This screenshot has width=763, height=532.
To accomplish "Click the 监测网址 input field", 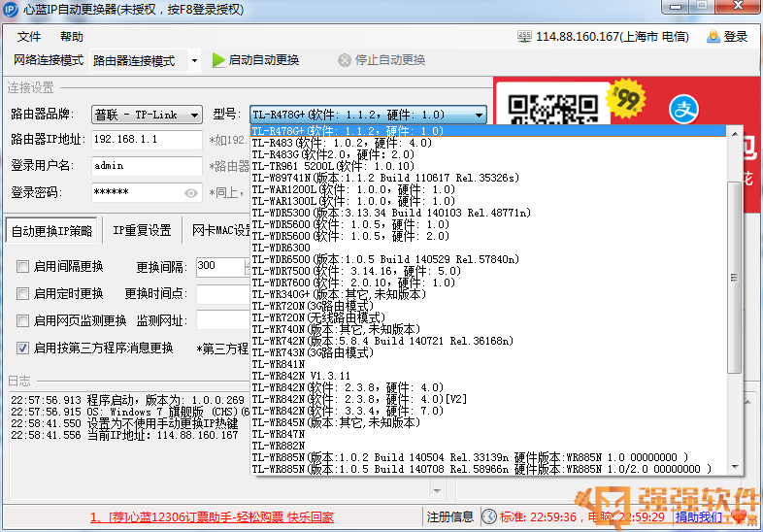I will pos(222,320).
